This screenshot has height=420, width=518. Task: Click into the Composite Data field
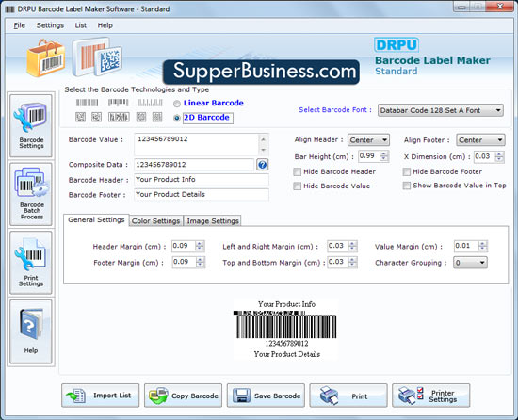194,165
